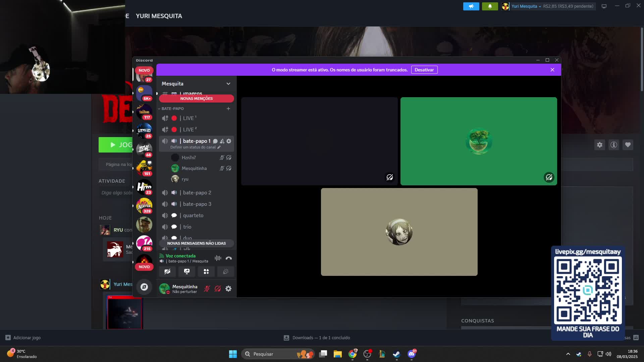The image size is (644, 362).
Task: Open user settings gear next to Mesquitinha
Action: (x=228, y=289)
